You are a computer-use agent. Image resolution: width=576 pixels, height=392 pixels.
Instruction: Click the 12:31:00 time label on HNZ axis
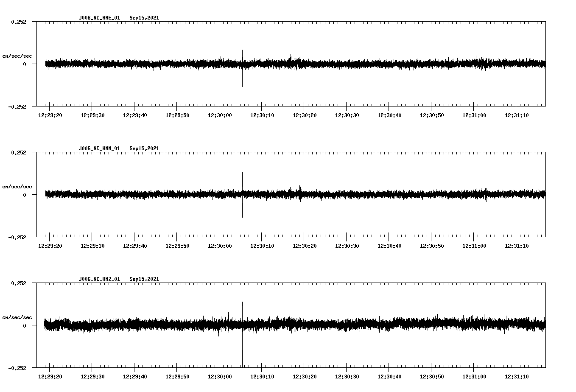474,377
